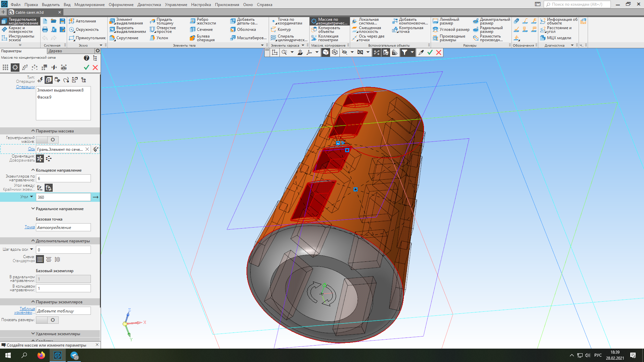Clear the Ось field selection
The image size is (644, 362).
pos(87,149)
